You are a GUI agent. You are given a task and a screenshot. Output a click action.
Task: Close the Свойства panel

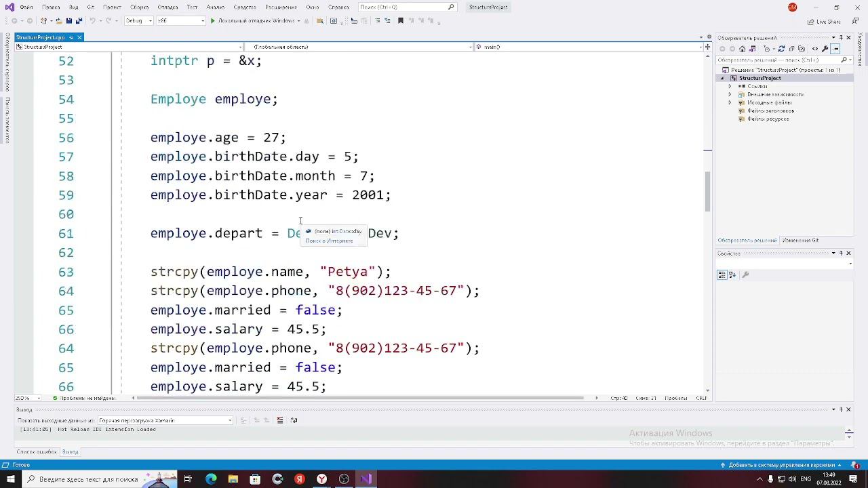(848, 253)
